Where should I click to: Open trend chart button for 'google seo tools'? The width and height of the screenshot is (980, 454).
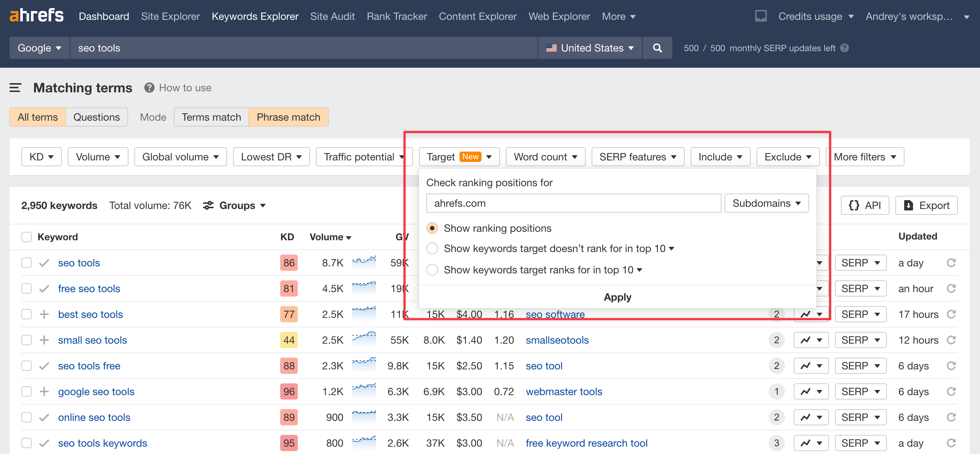(x=811, y=391)
